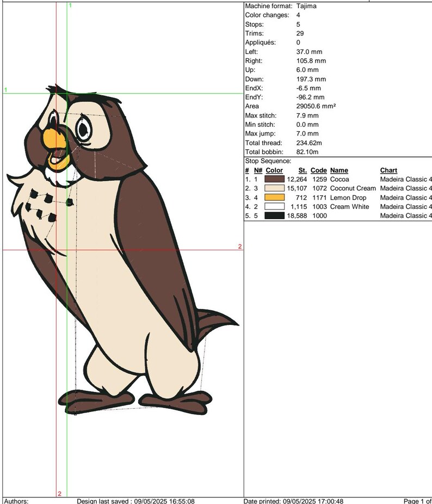Select the thread code '1003'
The image size is (432, 504).
(x=319, y=206)
